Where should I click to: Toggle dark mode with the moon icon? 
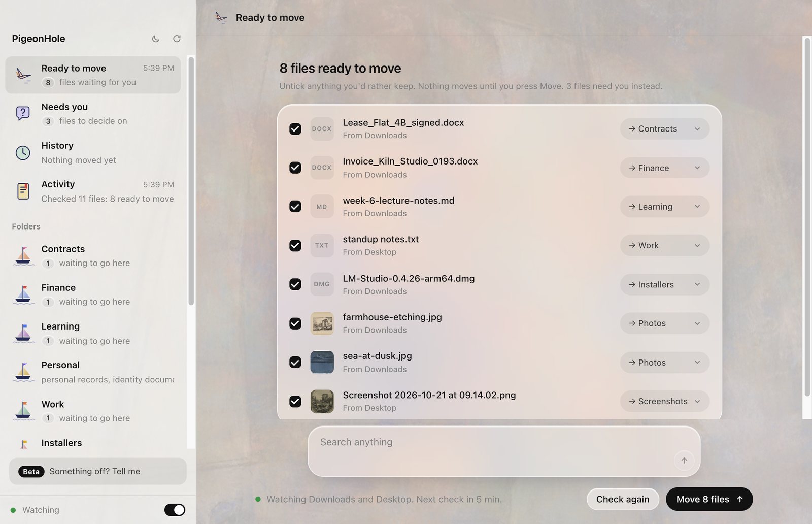tap(156, 39)
